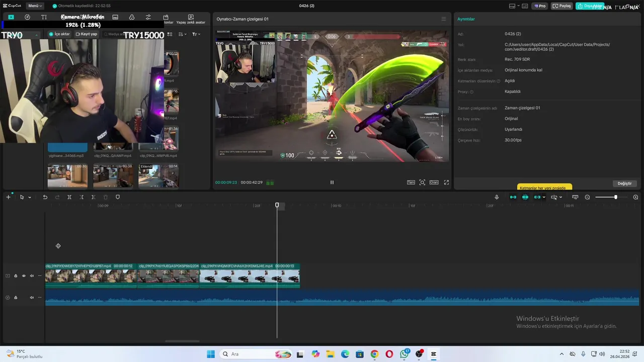Click the Kayıt yap record button
The height and width of the screenshot is (362, 644).
[86, 34]
